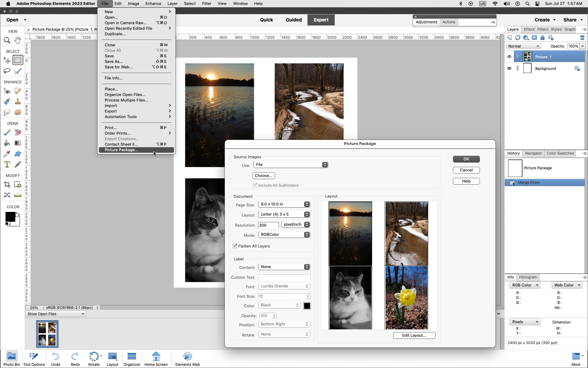Select the Eyedropper tool
The image size is (588, 368).
(7, 154)
